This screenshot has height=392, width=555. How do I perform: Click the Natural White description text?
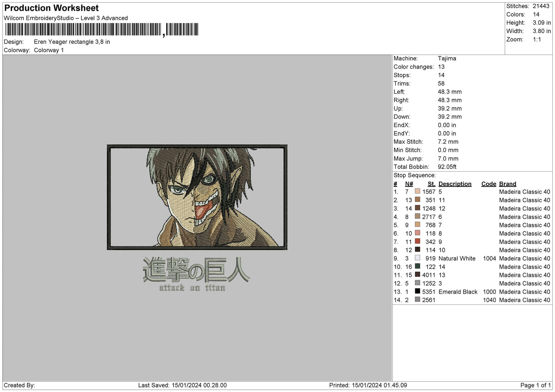(457, 258)
